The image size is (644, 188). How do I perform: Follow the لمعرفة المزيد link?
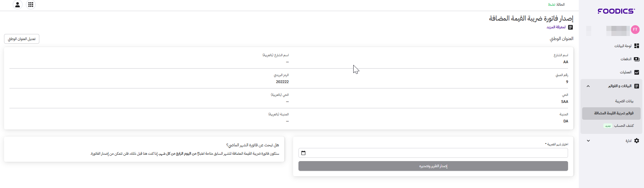point(556,27)
